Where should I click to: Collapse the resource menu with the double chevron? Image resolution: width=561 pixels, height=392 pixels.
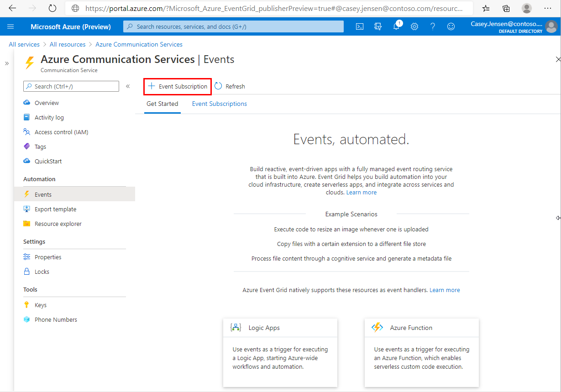point(128,86)
